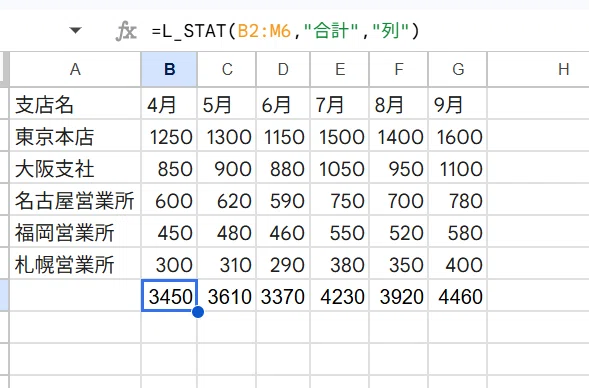Select the total cell showing 3920
589x388 pixels.
pos(399,296)
